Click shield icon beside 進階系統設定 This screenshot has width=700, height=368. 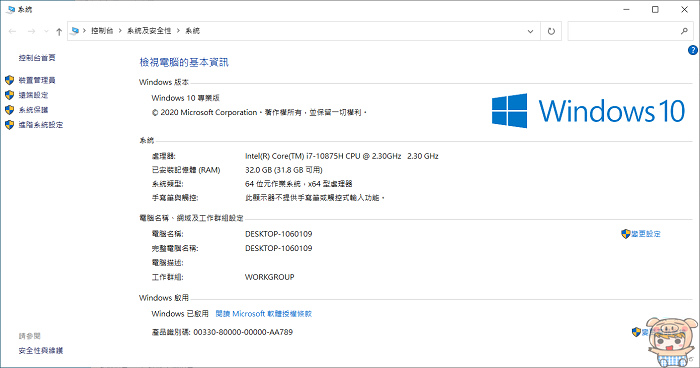9,125
